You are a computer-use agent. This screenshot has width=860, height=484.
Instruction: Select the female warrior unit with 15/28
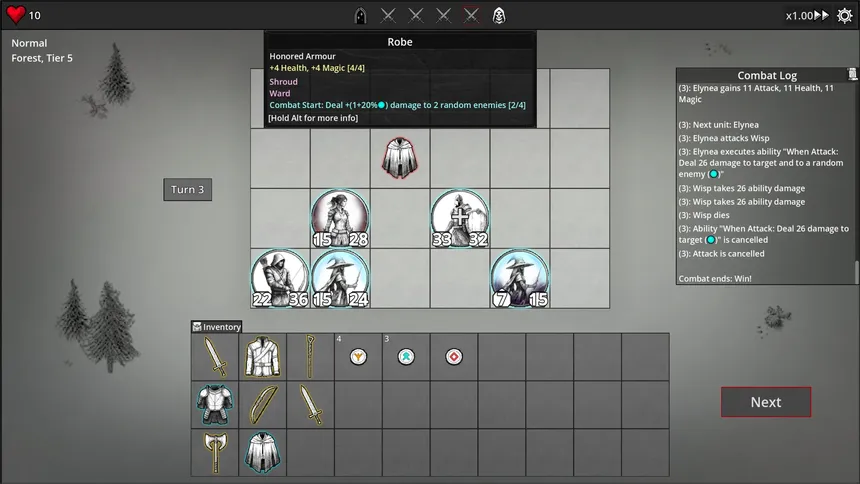tap(340, 218)
